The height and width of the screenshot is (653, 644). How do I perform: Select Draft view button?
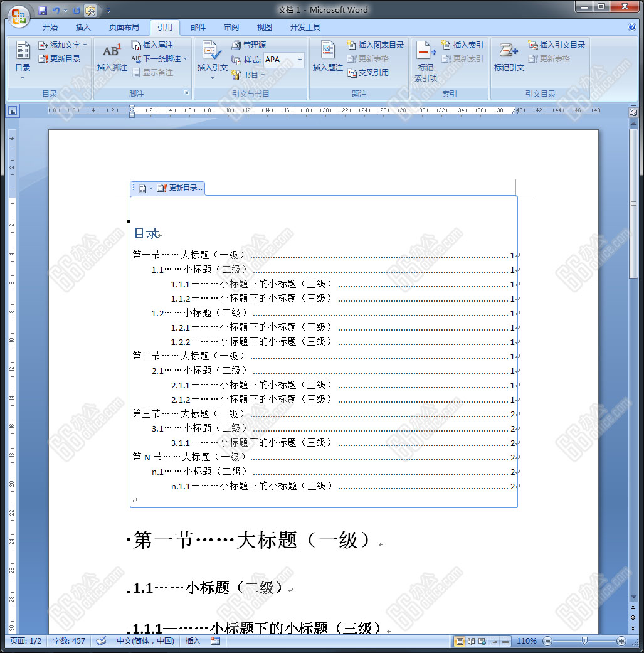point(505,641)
